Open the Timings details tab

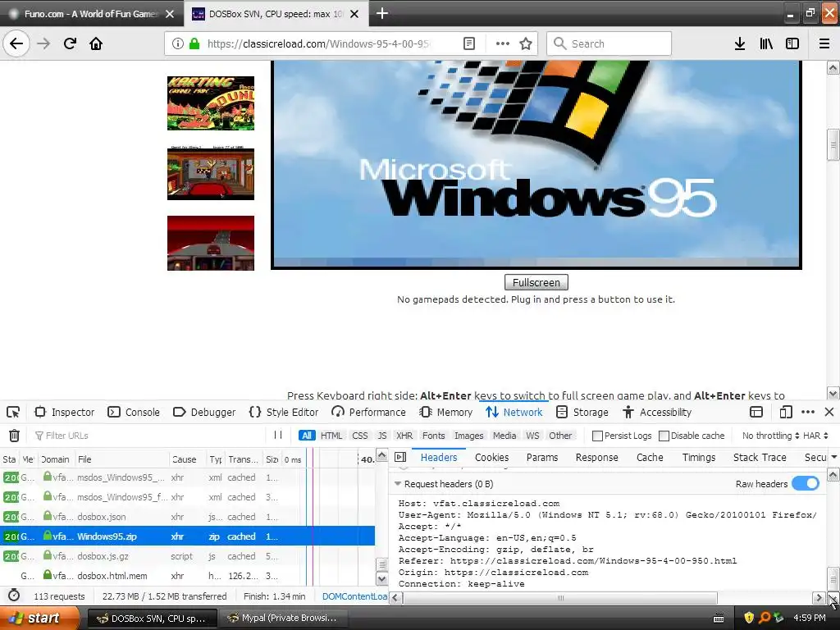pyautogui.click(x=699, y=457)
